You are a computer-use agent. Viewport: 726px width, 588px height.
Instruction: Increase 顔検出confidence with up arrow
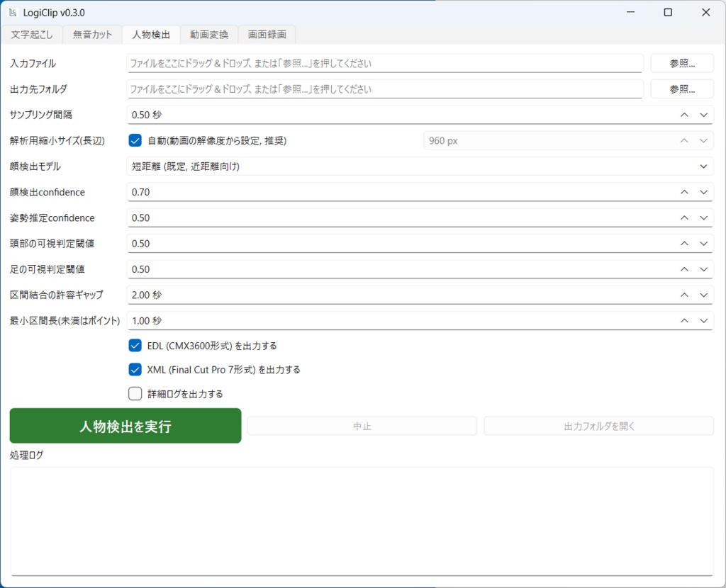point(684,192)
